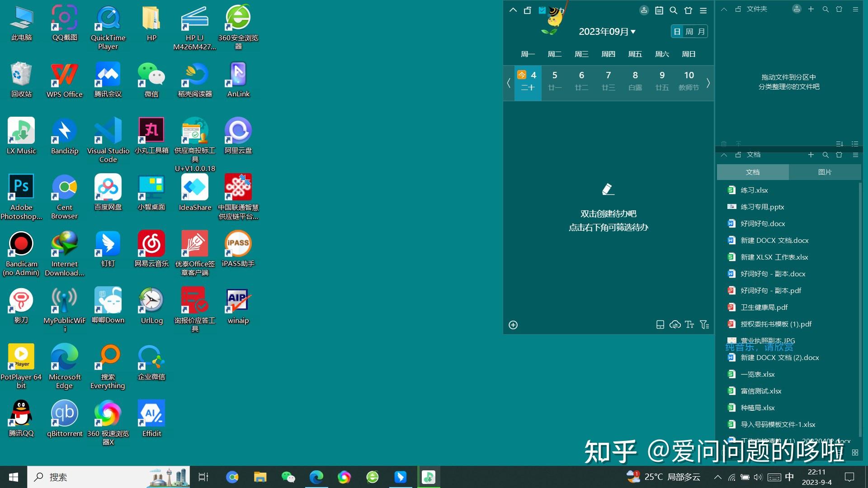Open the to-do filter icon at bottom right
The width and height of the screenshot is (868, 488).
(x=704, y=325)
